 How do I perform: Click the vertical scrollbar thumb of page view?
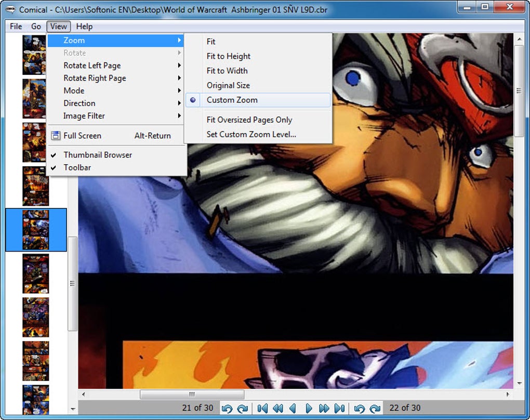click(x=519, y=90)
